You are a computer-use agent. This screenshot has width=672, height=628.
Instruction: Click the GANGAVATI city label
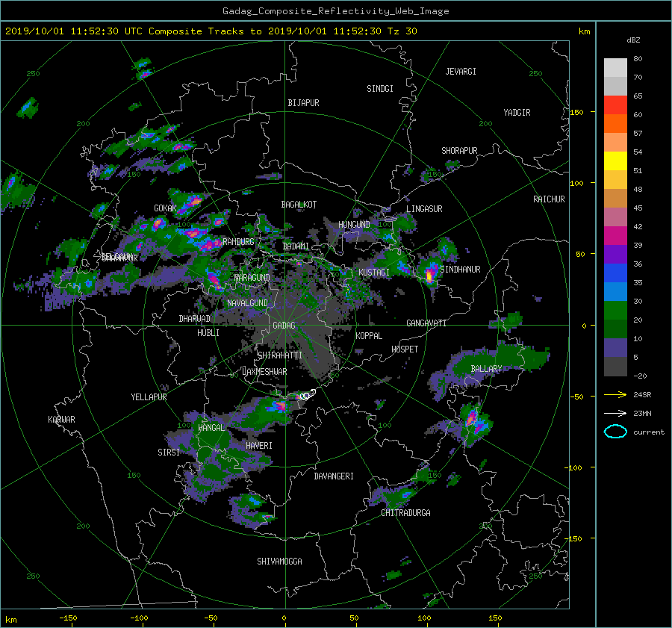tap(426, 323)
